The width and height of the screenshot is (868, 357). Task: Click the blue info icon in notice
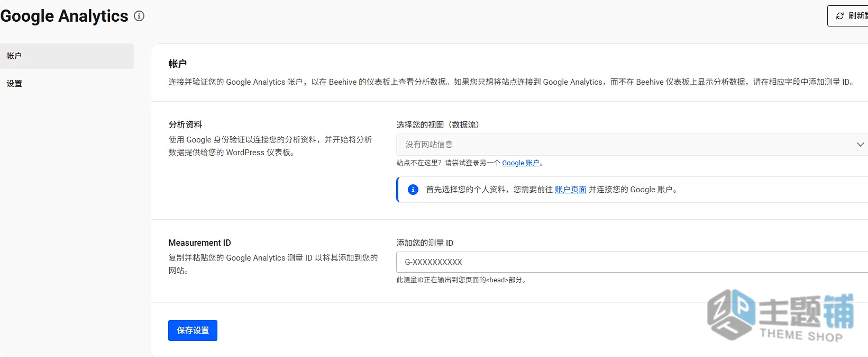tap(413, 190)
